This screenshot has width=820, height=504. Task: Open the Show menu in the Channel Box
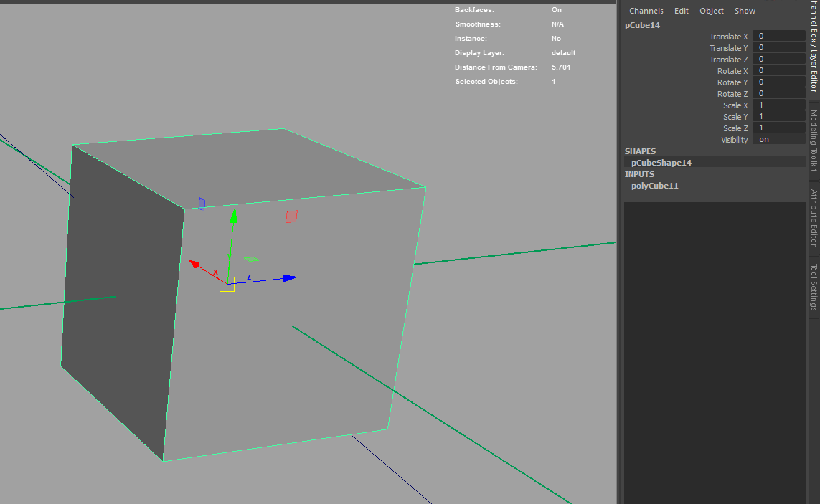click(x=745, y=11)
